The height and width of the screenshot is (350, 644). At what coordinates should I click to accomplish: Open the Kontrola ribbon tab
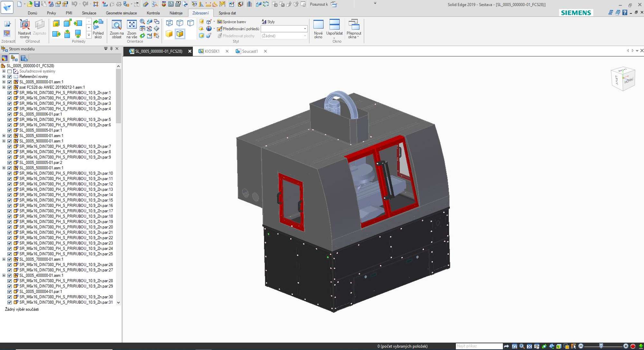tap(153, 13)
